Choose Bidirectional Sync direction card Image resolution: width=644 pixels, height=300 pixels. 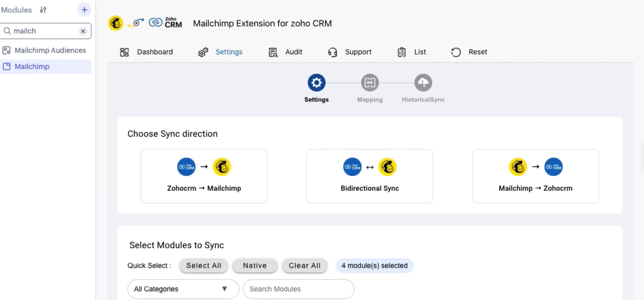[x=370, y=176]
